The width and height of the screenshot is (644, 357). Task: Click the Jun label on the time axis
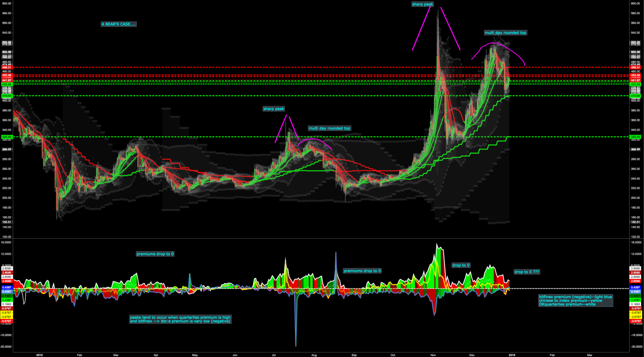pyautogui.click(x=235, y=355)
